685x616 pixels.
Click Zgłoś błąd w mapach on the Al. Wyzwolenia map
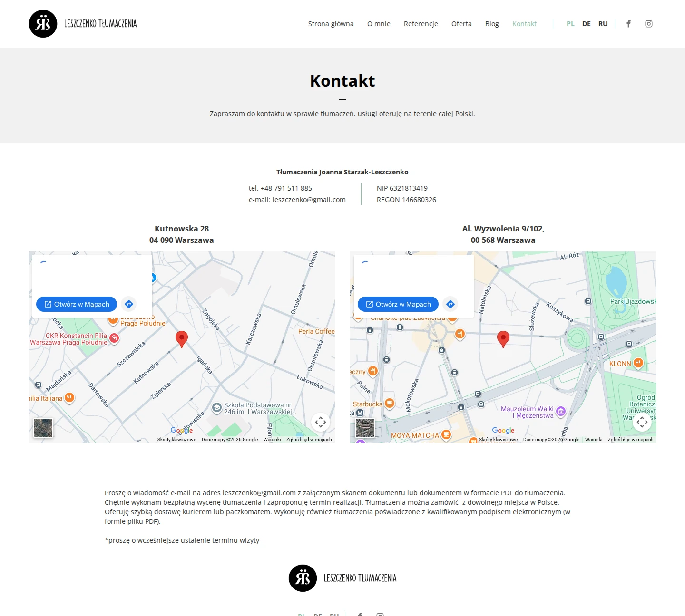click(x=631, y=440)
